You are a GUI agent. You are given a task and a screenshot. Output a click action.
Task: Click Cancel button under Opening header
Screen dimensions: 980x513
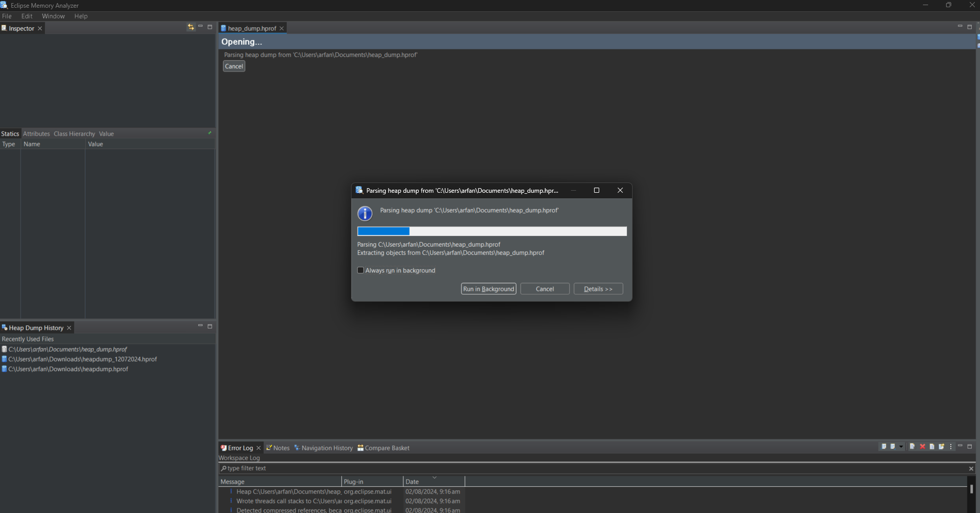(x=234, y=66)
